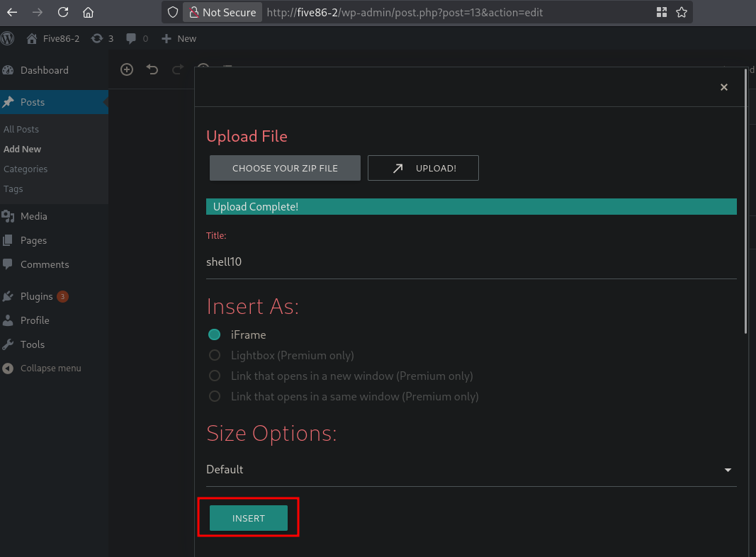Click the Upload Complete progress bar
The width and height of the screenshot is (756, 557).
472,207
